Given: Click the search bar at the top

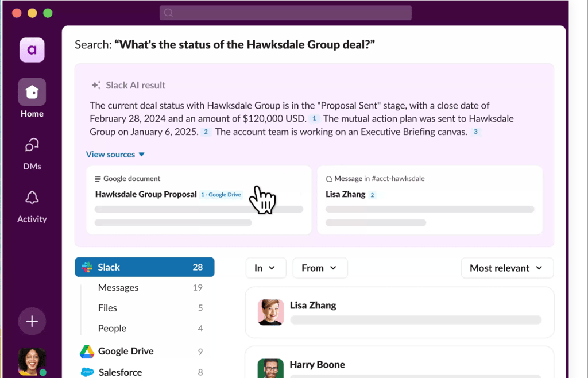Looking at the screenshot, I should pyautogui.click(x=285, y=13).
